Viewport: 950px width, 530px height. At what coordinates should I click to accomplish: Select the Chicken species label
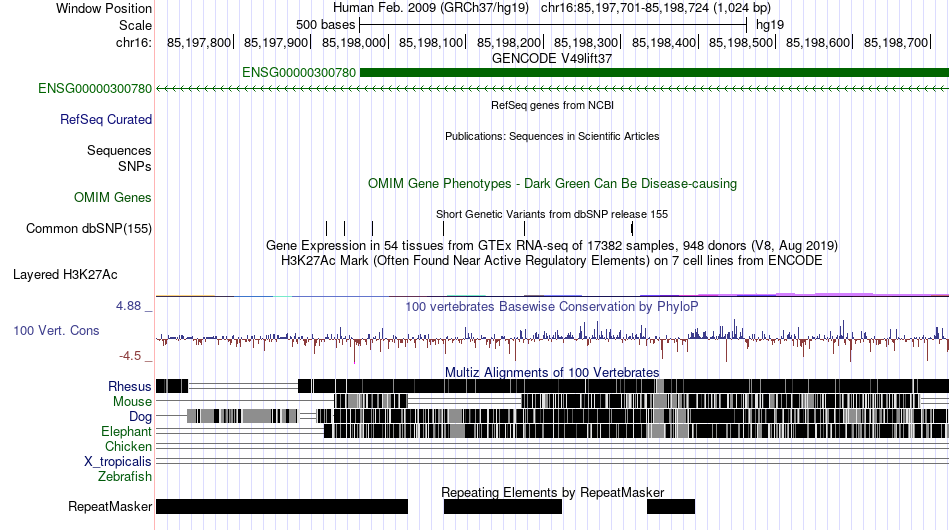(x=128, y=446)
